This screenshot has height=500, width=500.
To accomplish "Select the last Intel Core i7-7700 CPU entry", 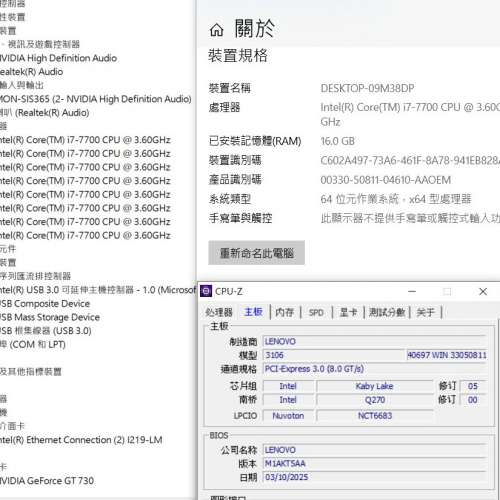I will 85,235.
